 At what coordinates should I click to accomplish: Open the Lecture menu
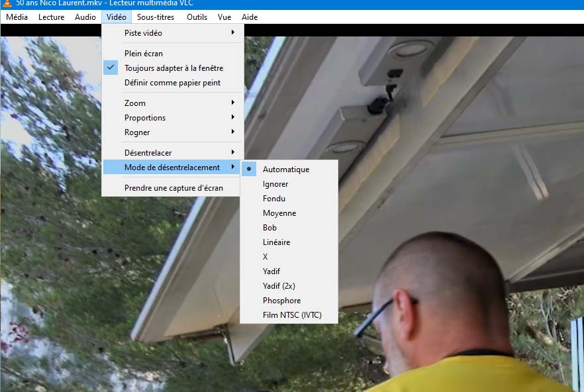click(52, 17)
